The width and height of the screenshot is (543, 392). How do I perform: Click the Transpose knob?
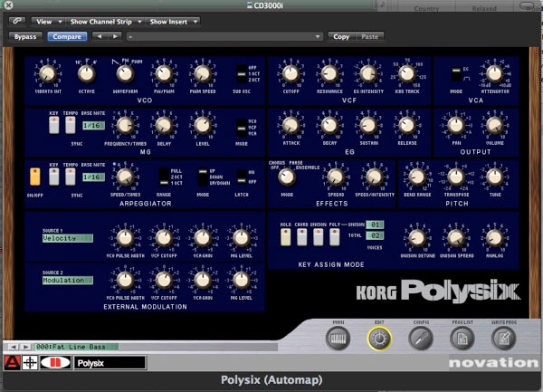click(456, 177)
